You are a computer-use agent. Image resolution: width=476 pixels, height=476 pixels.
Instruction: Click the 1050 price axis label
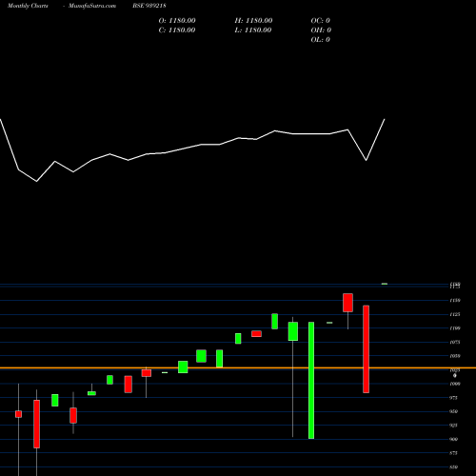click(x=455, y=356)
